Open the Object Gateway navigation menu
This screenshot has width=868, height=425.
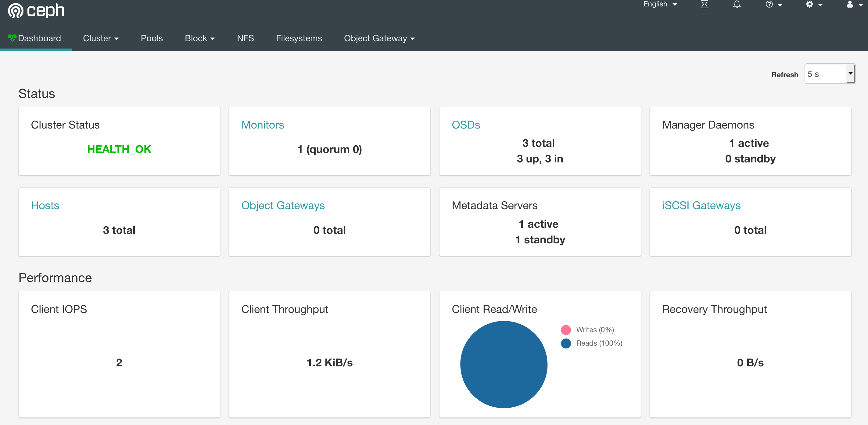379,38
